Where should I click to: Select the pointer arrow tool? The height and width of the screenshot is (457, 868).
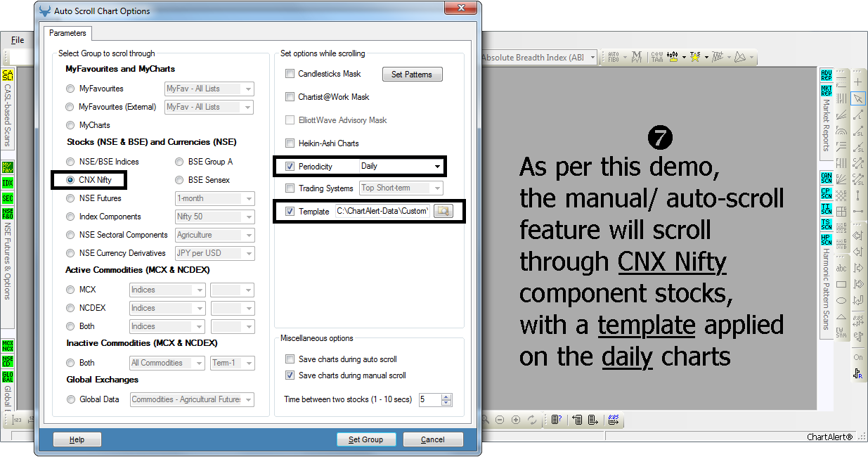858,98
